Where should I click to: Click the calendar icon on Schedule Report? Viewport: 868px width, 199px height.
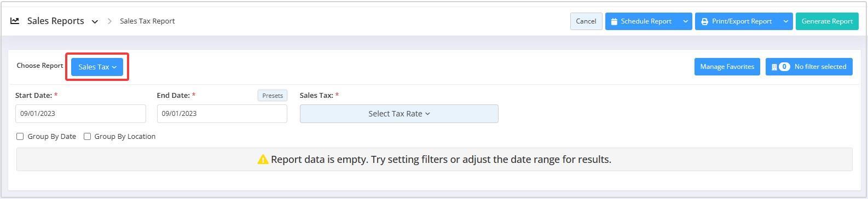[614, 21]
